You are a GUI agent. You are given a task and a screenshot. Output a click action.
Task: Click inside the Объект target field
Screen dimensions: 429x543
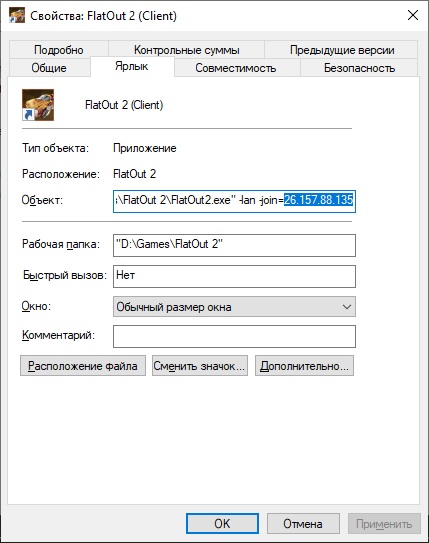234,201
